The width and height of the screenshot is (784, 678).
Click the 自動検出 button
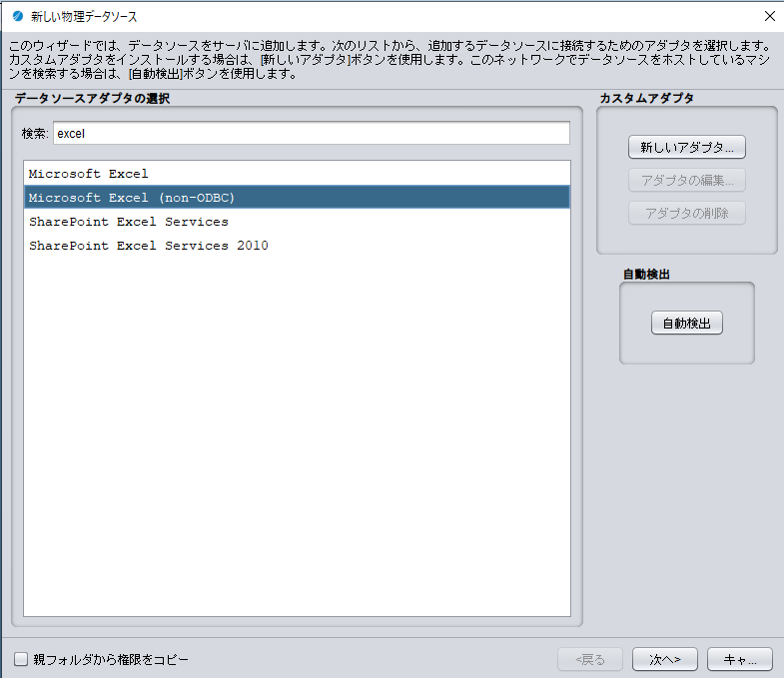[687, 323]
